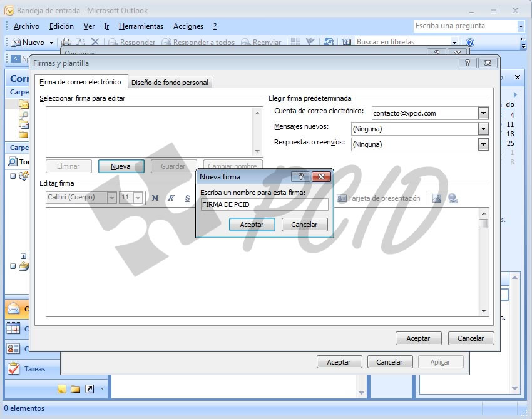
Task: Click the Buscar en libretas search field
Action: point(403,42)
